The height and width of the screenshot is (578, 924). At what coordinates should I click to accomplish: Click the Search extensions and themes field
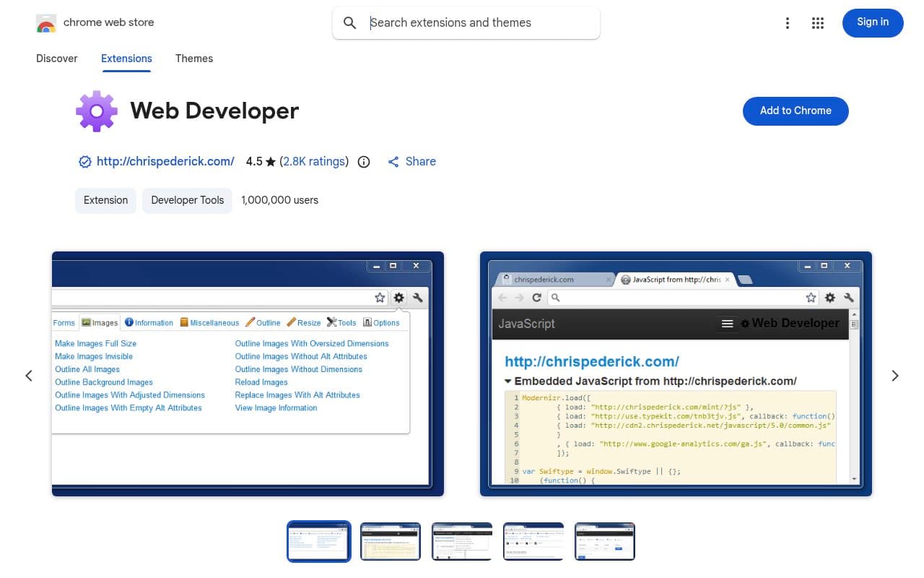(466, 22)
